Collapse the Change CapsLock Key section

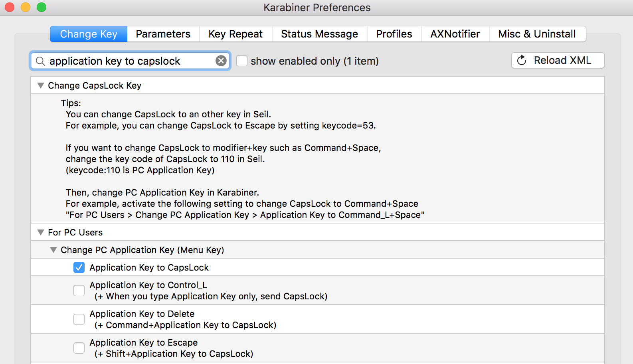pos(41,85)
